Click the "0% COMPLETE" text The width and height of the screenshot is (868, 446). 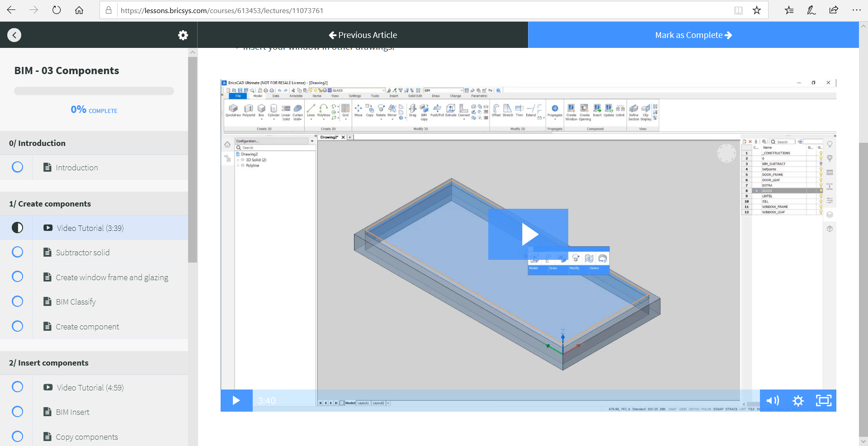[x=94, y=110]
